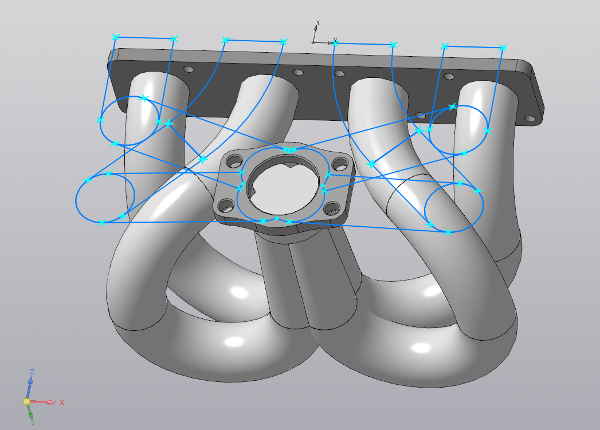
Task: Click the yellow origin sphere of axis triad
Action: pos(26,401)
